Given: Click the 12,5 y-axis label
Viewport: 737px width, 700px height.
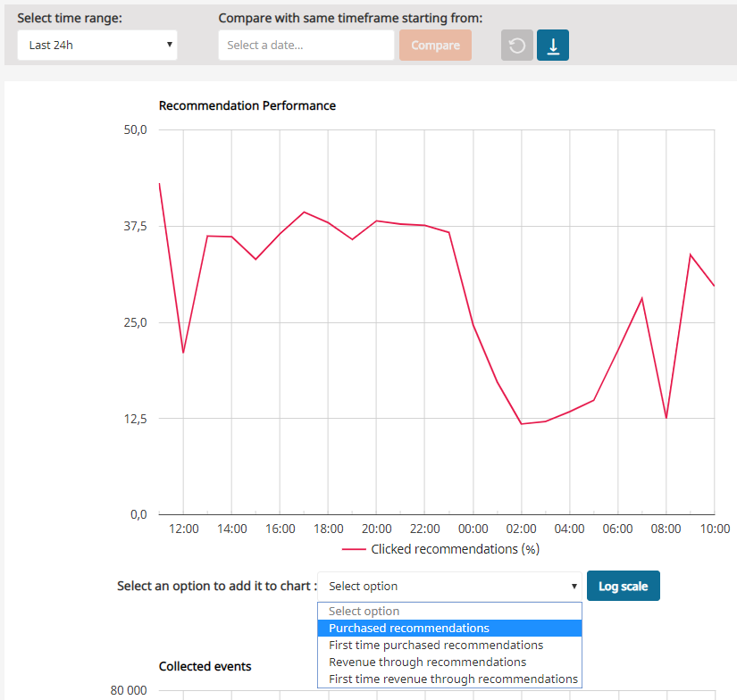Looking at the screenshot, I should click(136, 419).
